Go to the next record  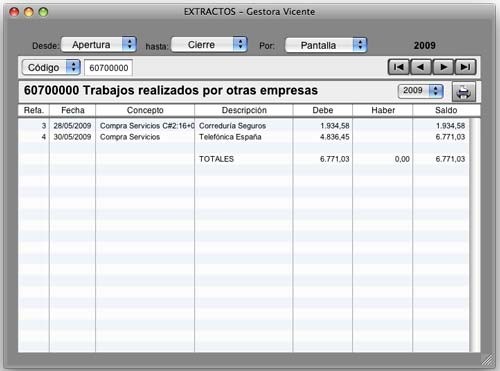(x=443, y=67)
